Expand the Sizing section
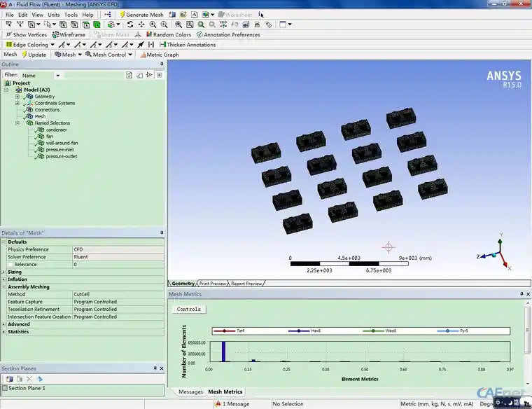The height and width of the screenshot is (409, 532). (3, 272)
